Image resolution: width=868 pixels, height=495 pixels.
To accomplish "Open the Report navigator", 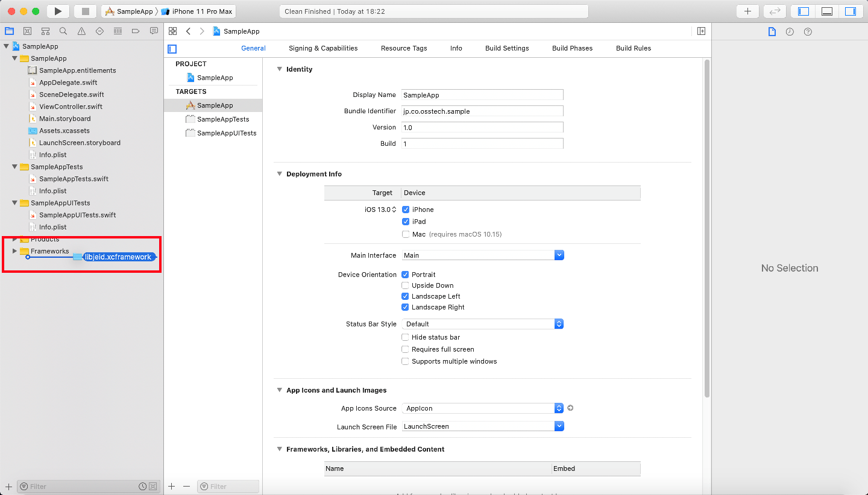I will pyautogui.click(x=154, y=31).
